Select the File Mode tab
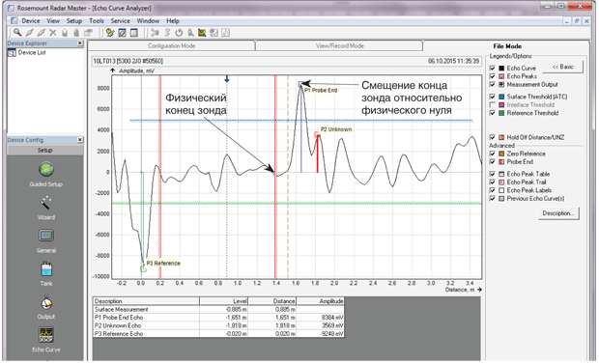 [x=507, y=46]
